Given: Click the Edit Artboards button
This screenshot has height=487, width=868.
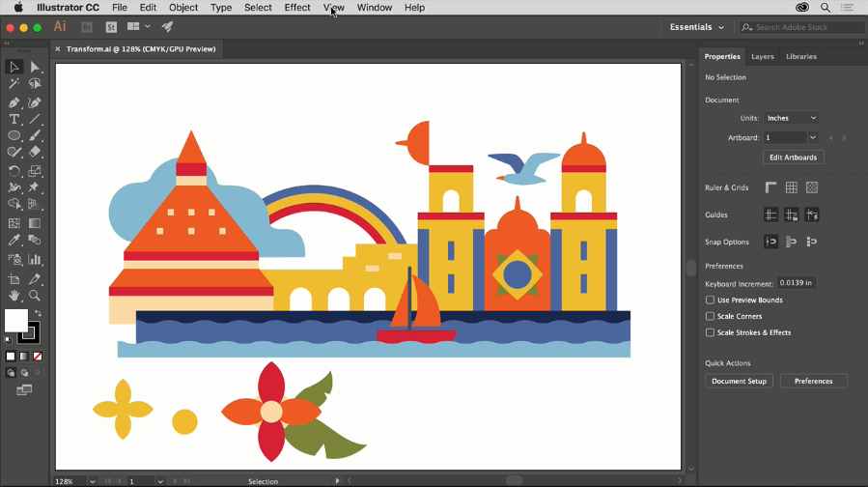Looking at the screenshot, I should click(x=794, y=158).
